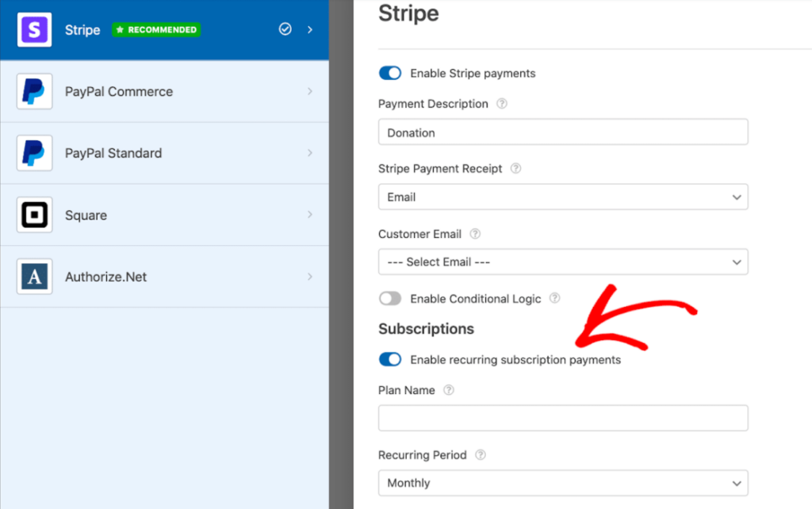Toggle Enable Stripe payments off
This screenshot has width=812, height=509.
click(x=390, y=73)
